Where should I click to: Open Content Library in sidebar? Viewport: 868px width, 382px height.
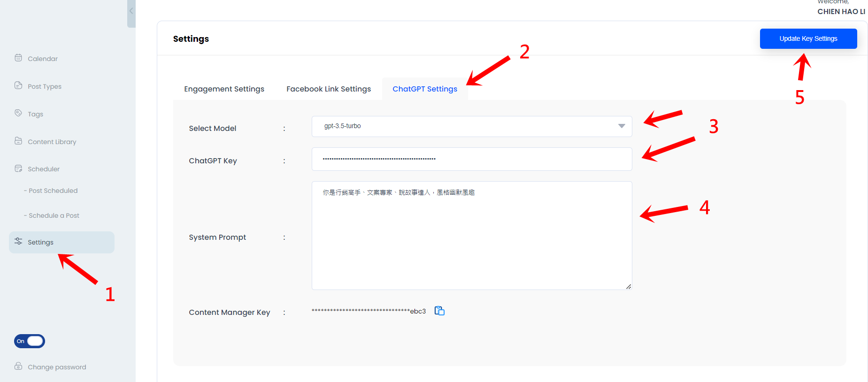tap(52, 142)
